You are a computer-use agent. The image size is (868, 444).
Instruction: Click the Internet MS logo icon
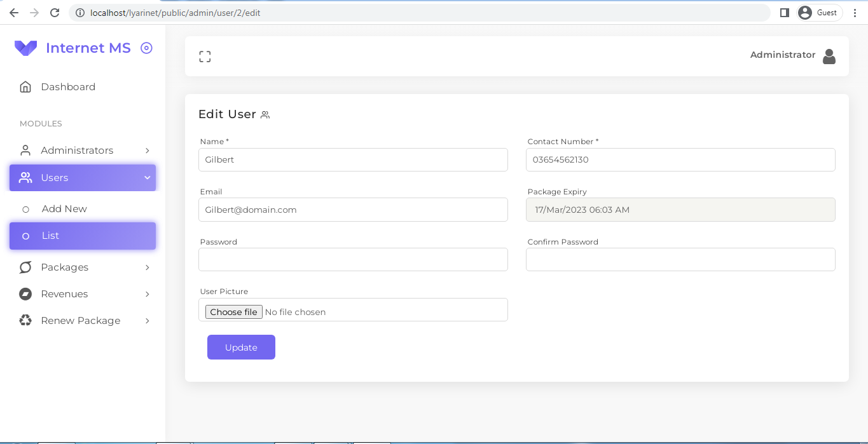(x=25, y=48)
